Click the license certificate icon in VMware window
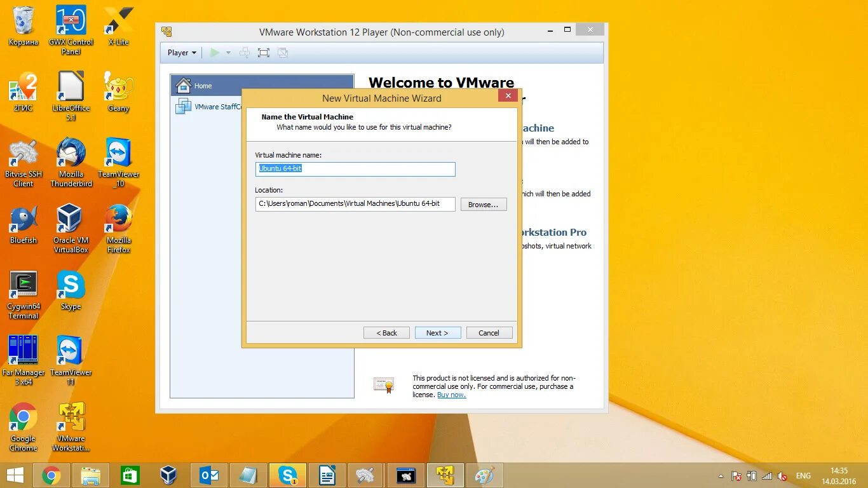 pos(384,385)
